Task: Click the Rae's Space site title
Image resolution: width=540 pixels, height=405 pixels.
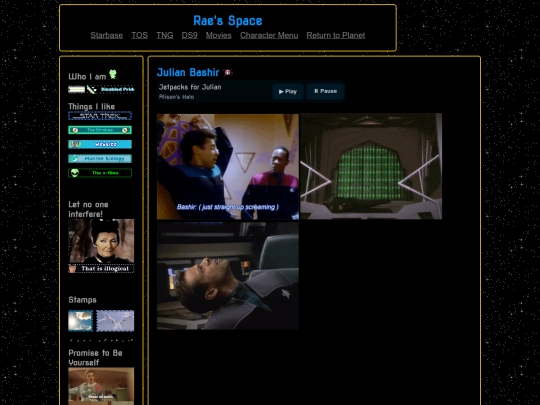Action: pos(228,21)
